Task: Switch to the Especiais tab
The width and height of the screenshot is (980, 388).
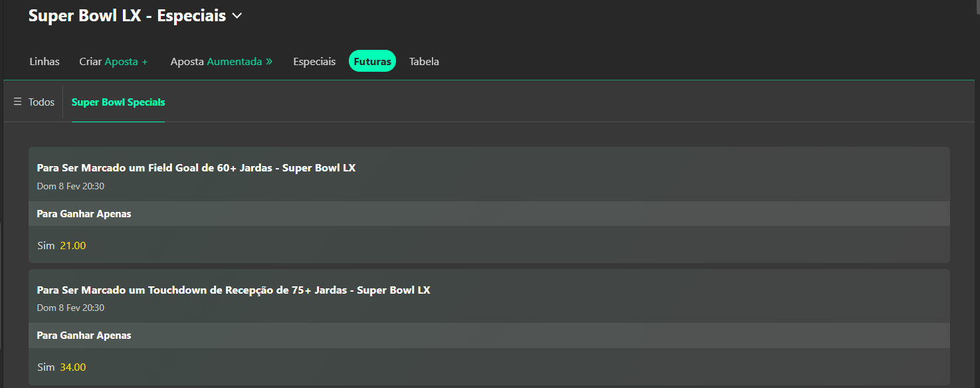Action: click(x=314, y=61)
